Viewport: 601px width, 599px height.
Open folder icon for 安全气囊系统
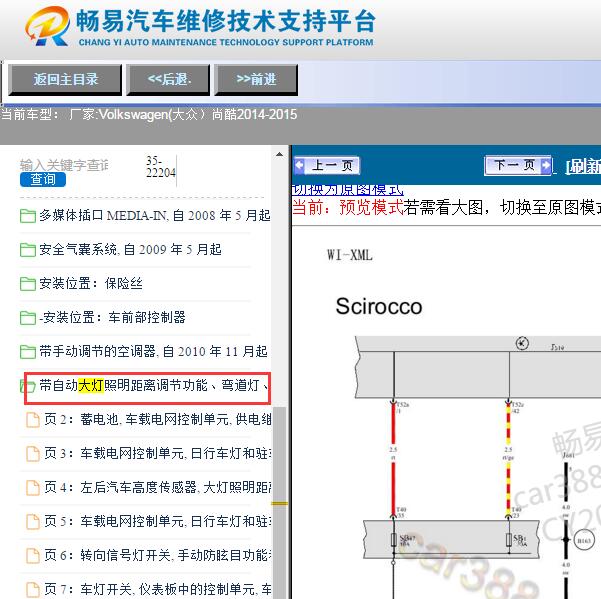[x=28, y=250]
